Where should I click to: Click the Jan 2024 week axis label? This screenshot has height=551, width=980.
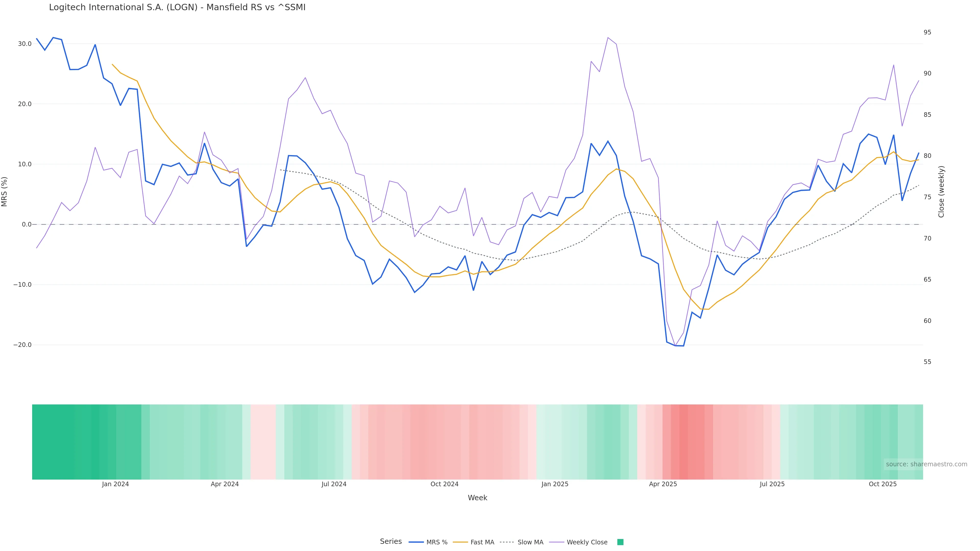pos(115,484)
